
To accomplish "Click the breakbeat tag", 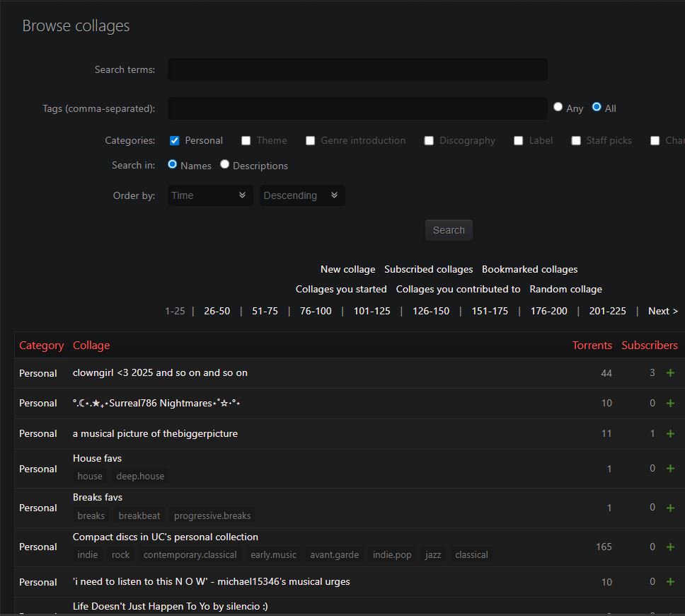I will 139,516.
